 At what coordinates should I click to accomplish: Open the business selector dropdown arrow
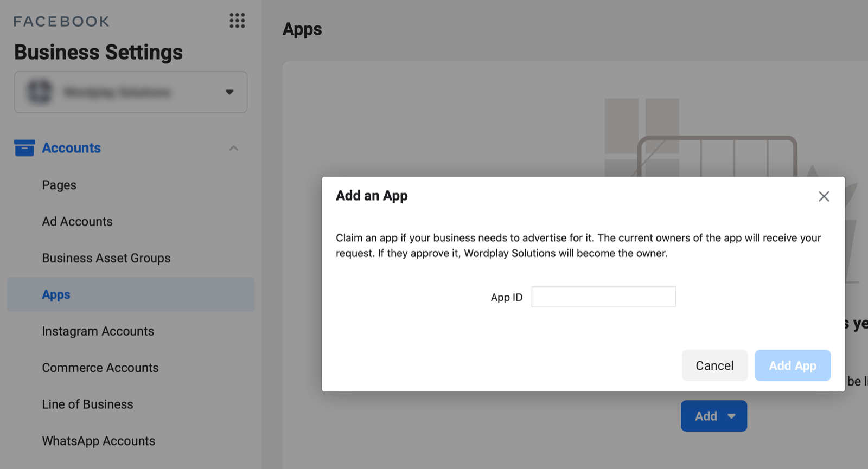(x=229, y=92)
